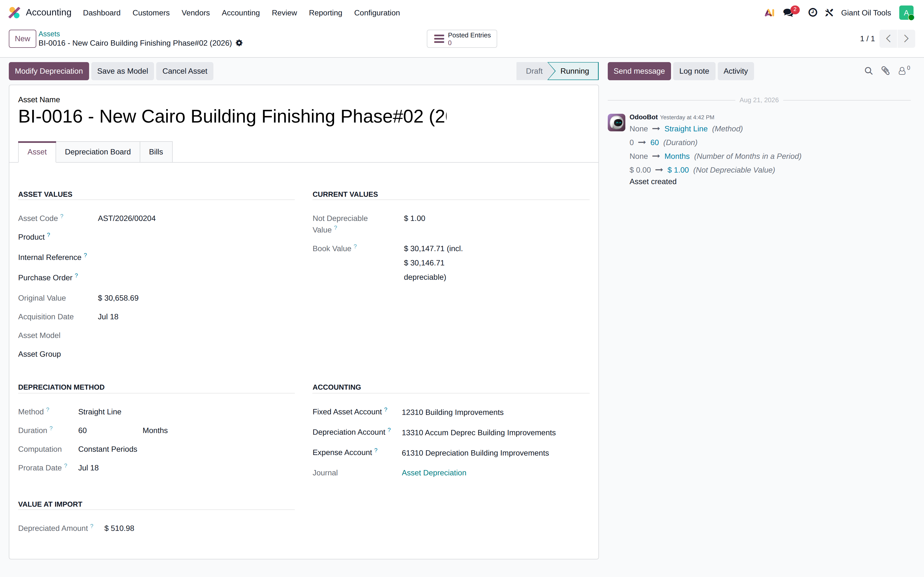Show followers using the person icon
The image size is (924, 577).
coord(904,71)
